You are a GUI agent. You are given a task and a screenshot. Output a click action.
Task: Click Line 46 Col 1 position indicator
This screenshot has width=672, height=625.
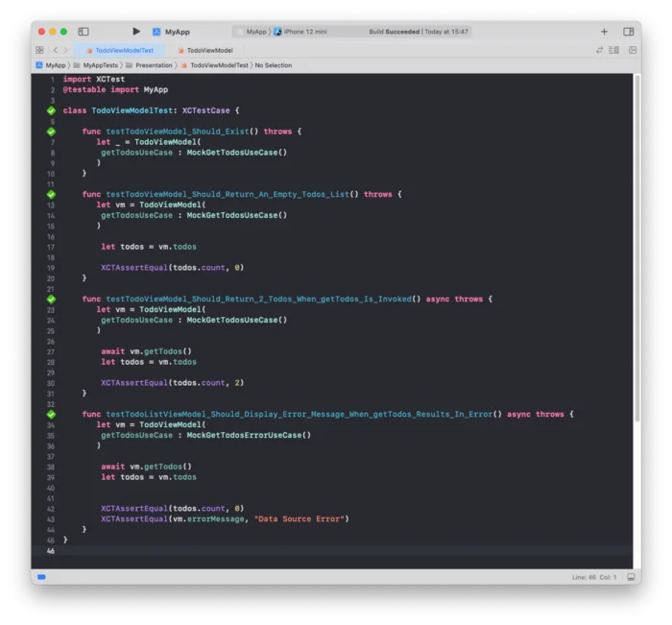[x=594, y=577]
